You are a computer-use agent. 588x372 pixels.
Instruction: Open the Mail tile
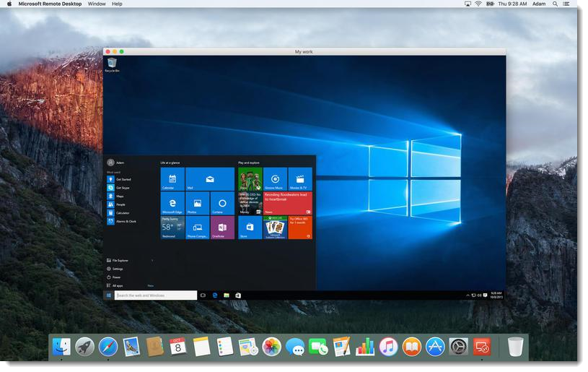pyautogui.click(x=210, y=179)
